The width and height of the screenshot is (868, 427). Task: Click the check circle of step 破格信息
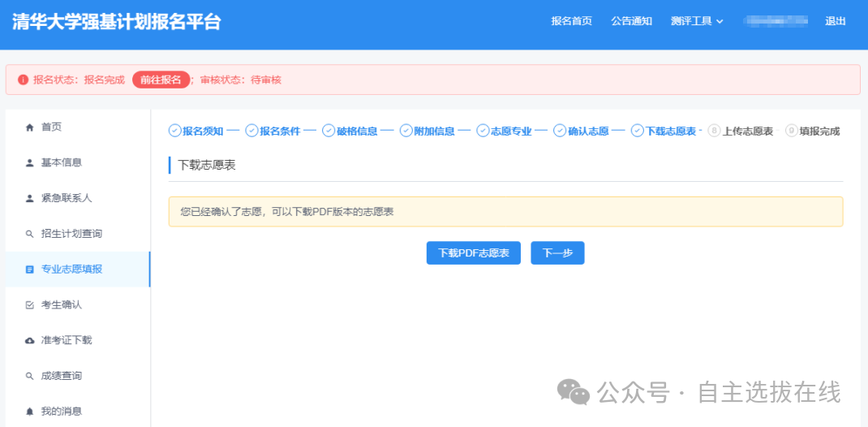click(x=329, y=132)
